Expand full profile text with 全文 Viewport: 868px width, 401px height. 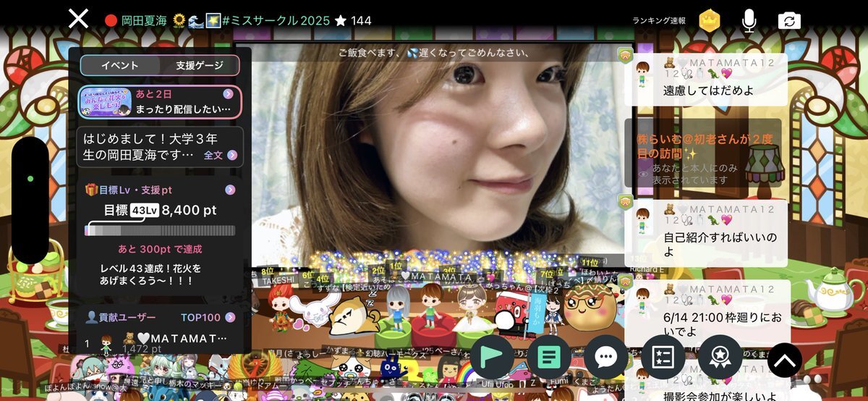(221, 155)
